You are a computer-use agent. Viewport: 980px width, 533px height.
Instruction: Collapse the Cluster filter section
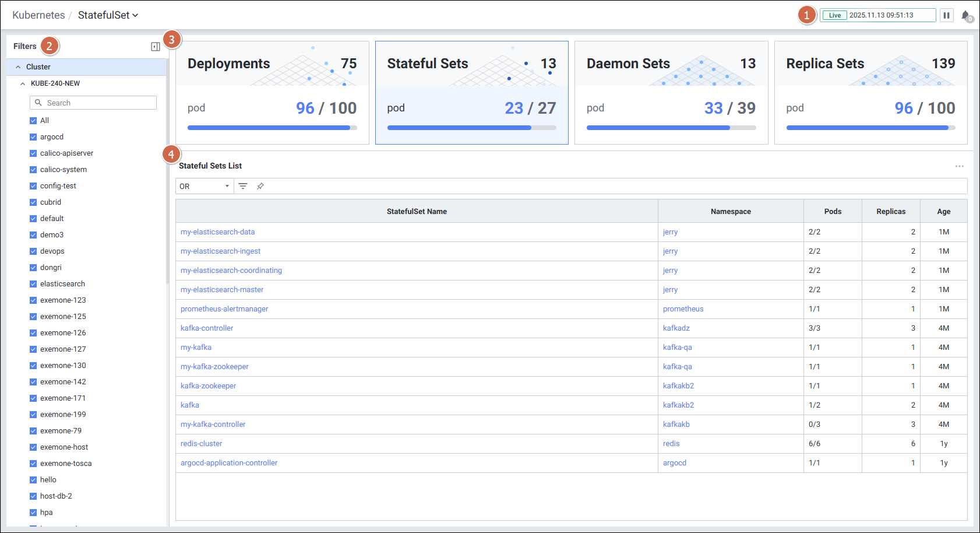(18, 67)
